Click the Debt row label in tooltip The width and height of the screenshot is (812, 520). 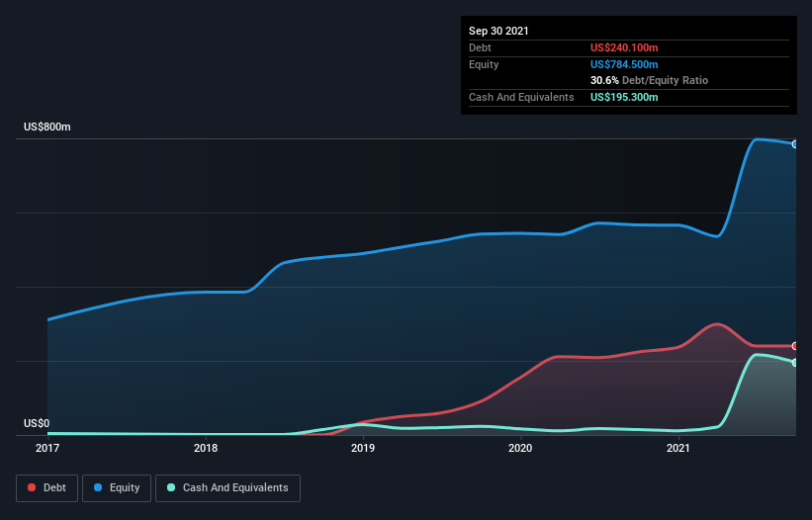click(x=480, y=47)
